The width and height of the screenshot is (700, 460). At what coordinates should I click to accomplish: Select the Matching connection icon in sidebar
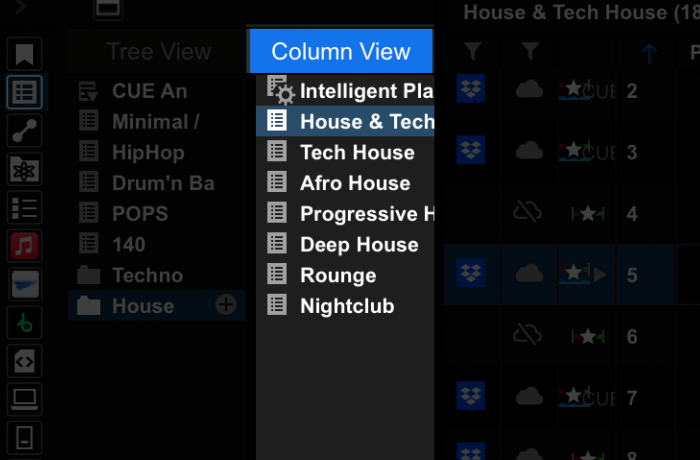[x=25, y=131]
